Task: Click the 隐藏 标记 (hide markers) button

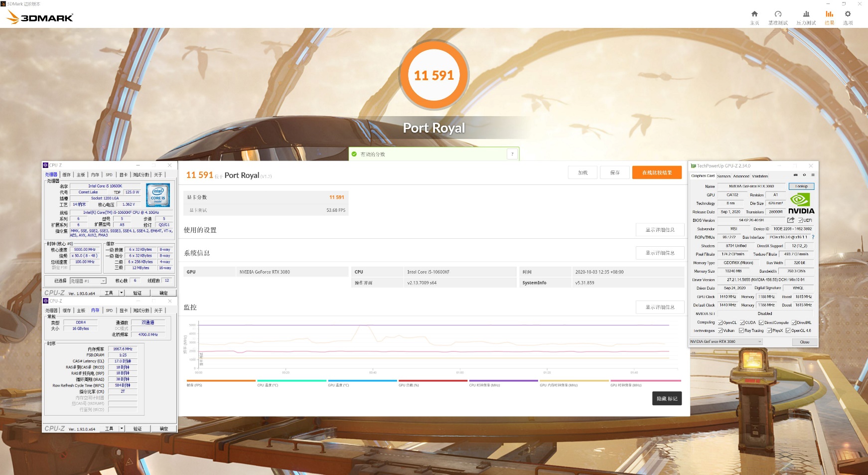Action: pos(667,398)
